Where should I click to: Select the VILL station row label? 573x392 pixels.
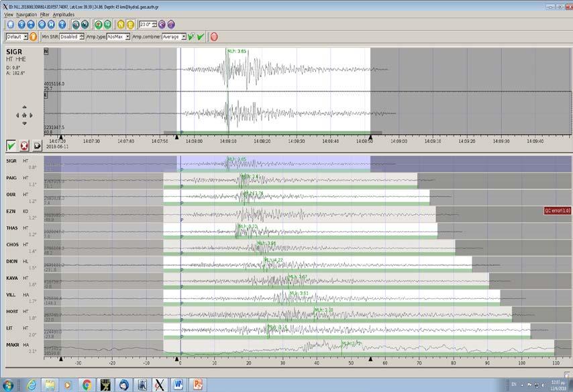pyautogui.click(x=11, y=295)
